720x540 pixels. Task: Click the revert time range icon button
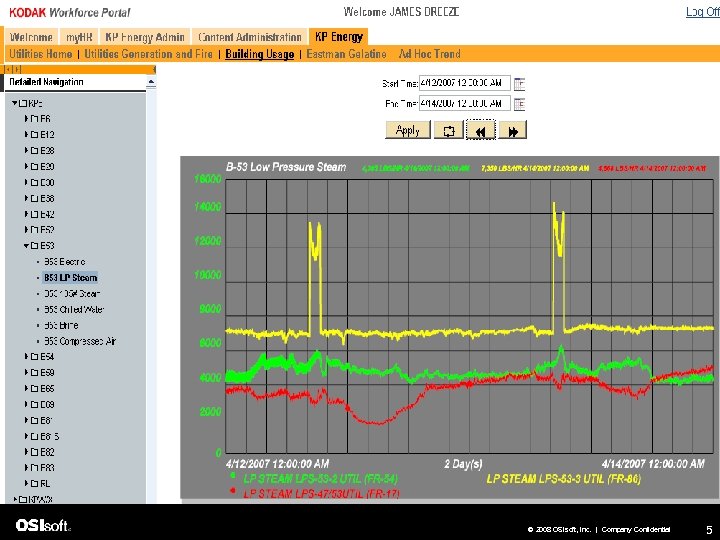pos(449,131)
